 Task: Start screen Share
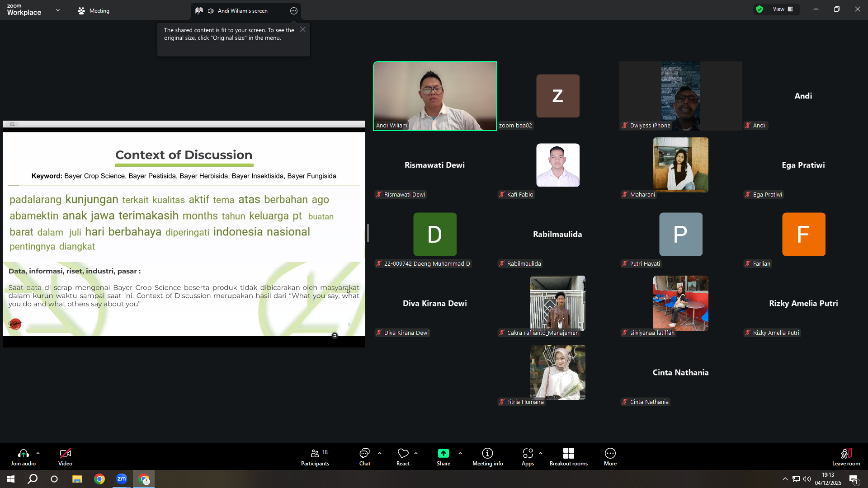pyautogui.click(x=443, y=457)
